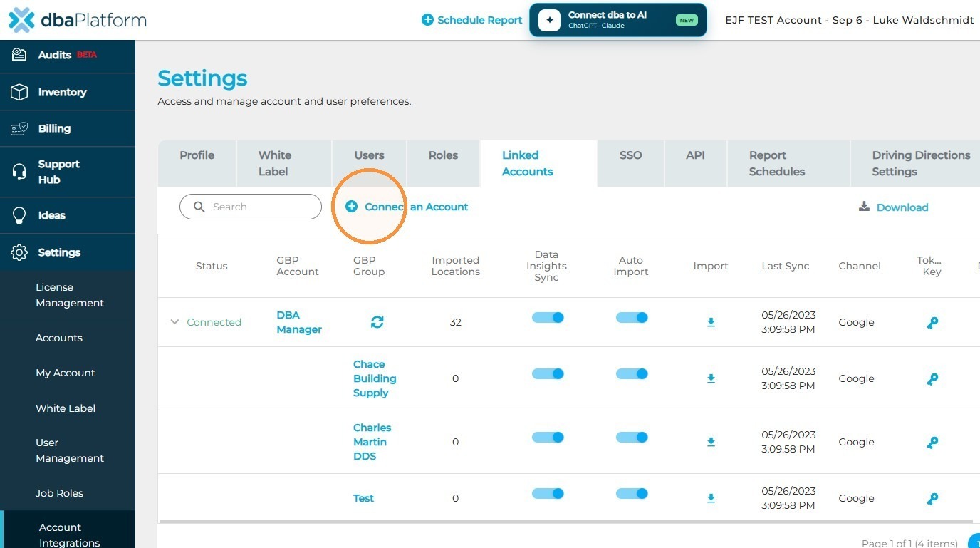Open License Management in sidebar
This screenshot has width=980, height=548.
pos(70,295)
